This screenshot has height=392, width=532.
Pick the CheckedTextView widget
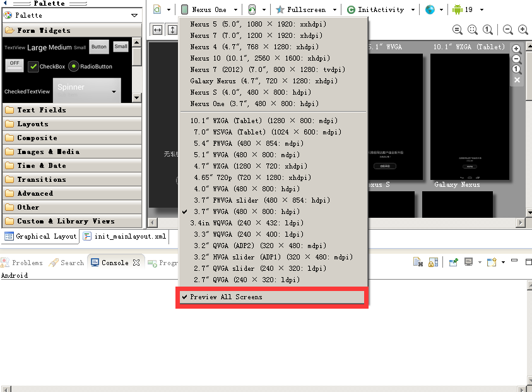point(27,92)
